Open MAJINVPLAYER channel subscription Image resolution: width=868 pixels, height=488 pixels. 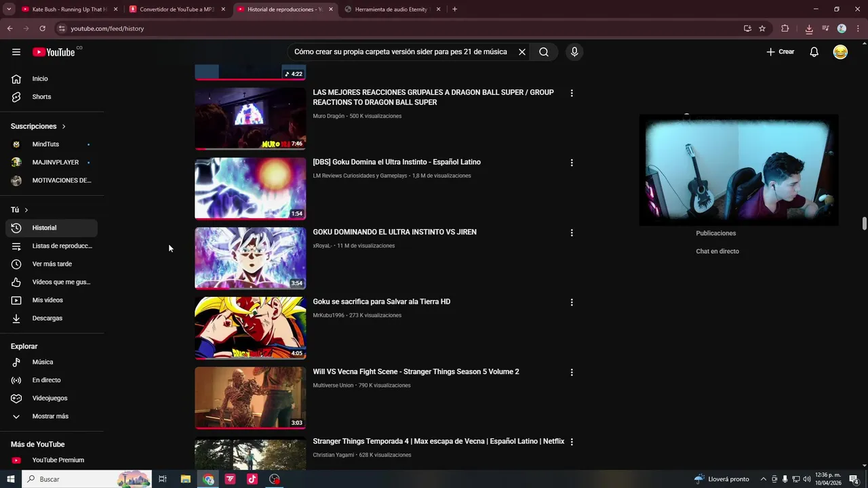point(52,163)
